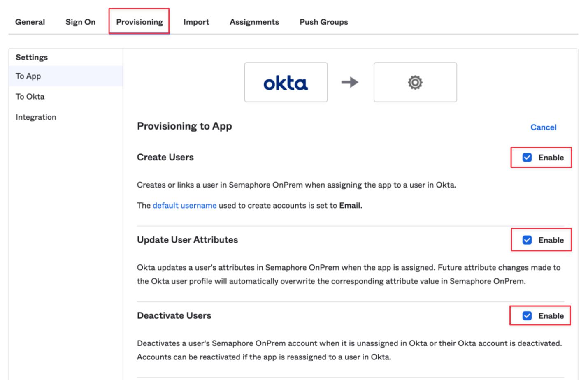The image size is (588, 380).
Task: Click the Create Users heading
Action: pyautogui.click(x=165, y=157)
